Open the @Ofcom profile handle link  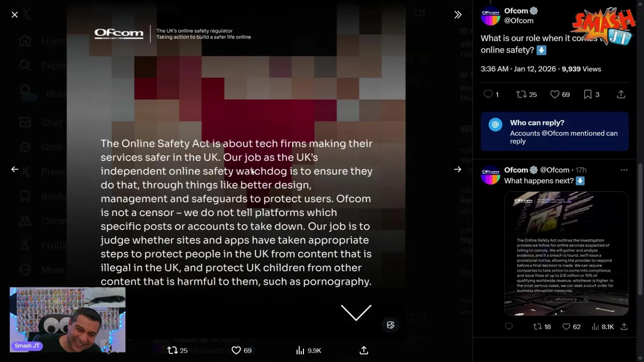519,21
